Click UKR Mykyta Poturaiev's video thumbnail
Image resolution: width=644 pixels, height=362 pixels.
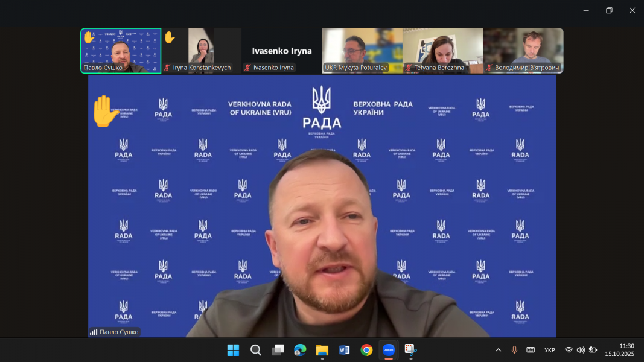pyautogui.click(x=362, y=51)
